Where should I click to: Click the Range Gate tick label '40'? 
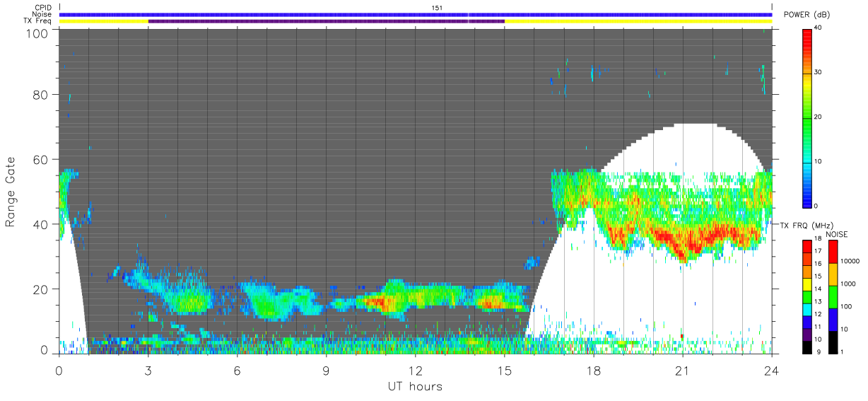pos(41,224)
